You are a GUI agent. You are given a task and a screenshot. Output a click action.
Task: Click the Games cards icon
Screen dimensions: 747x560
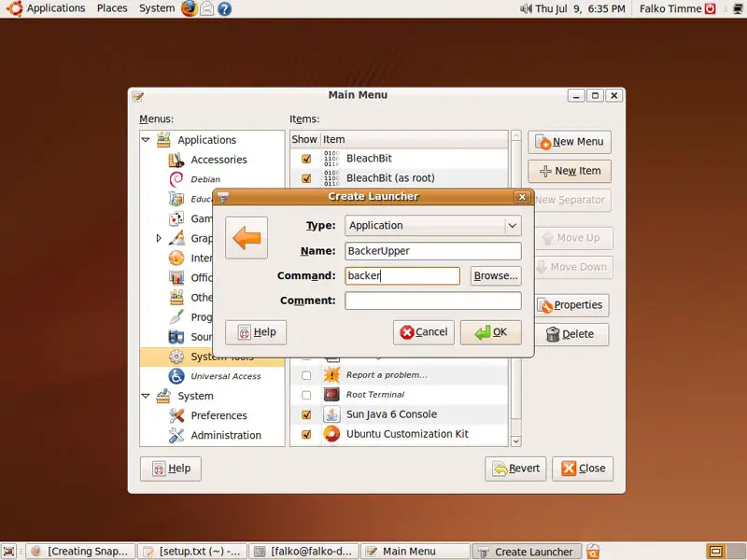tap(176, 218)
